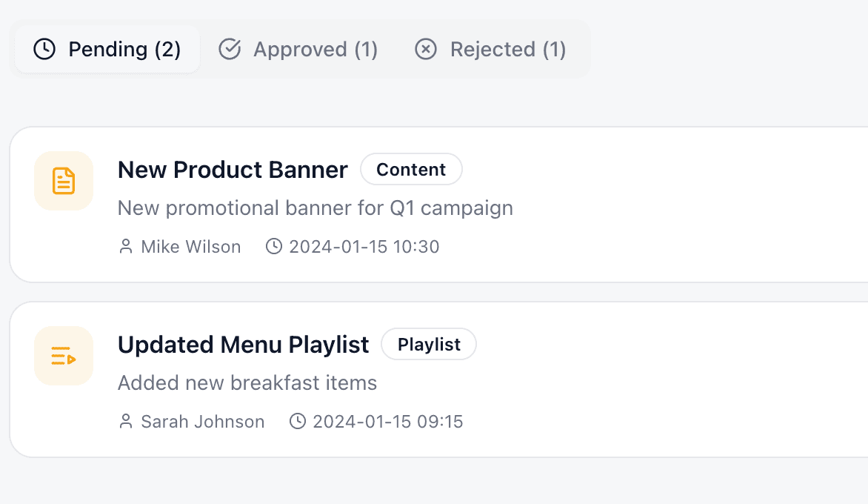Click the clock icon on Pending tab
Screen dimensions: 868x504
pos(44,50)
